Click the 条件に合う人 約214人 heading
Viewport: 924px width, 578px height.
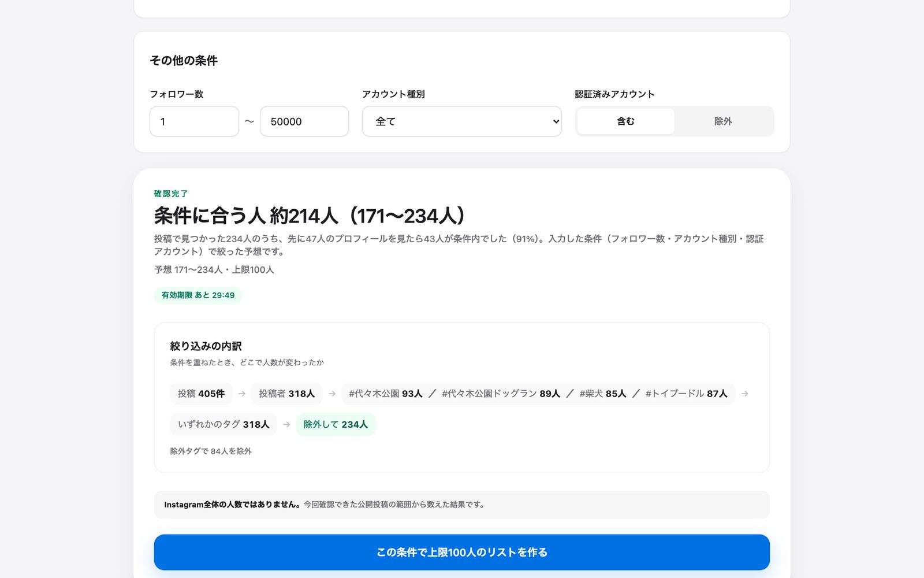pos(310,216)
